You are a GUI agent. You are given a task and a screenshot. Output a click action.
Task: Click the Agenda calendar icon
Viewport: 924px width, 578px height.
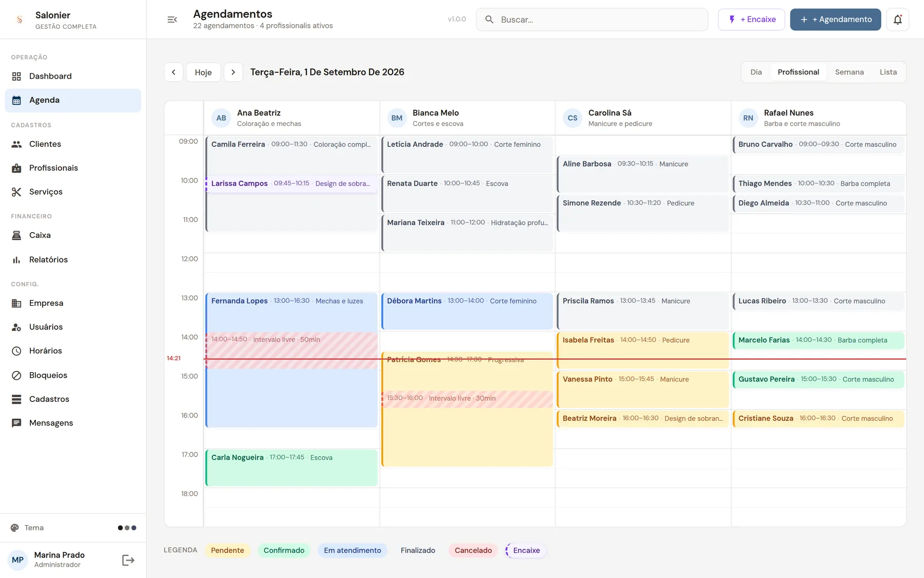[16, 100]
